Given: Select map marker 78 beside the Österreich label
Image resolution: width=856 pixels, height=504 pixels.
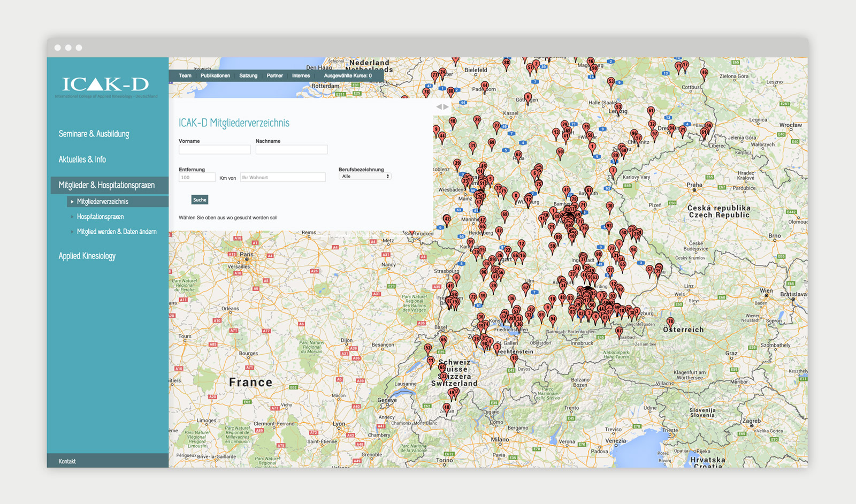Looking at the screenshot, I should coord(670,323).
